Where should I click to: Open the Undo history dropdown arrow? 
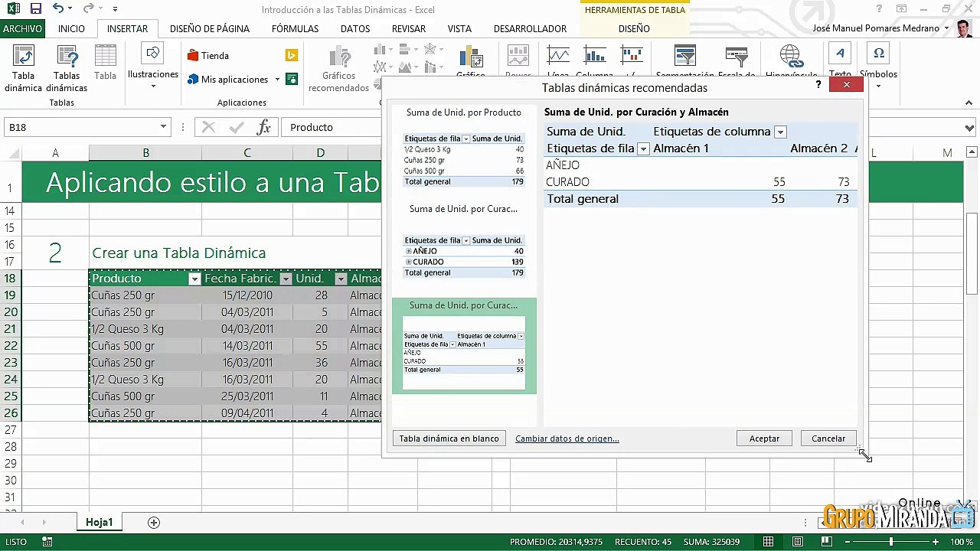pyautogui.click(x=70, y=9)
